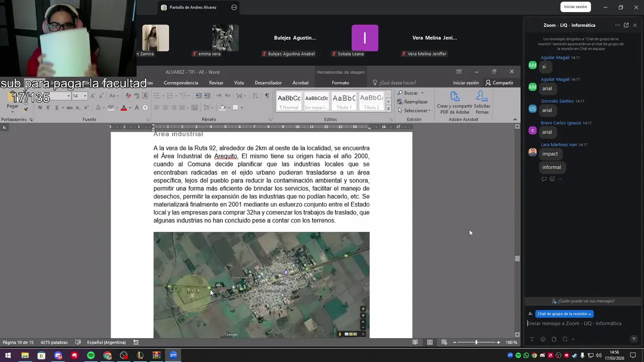The height and width of the screenshot is (362, 644).
Task: Open the Vista ribbon tab
Action: [239, 83]
